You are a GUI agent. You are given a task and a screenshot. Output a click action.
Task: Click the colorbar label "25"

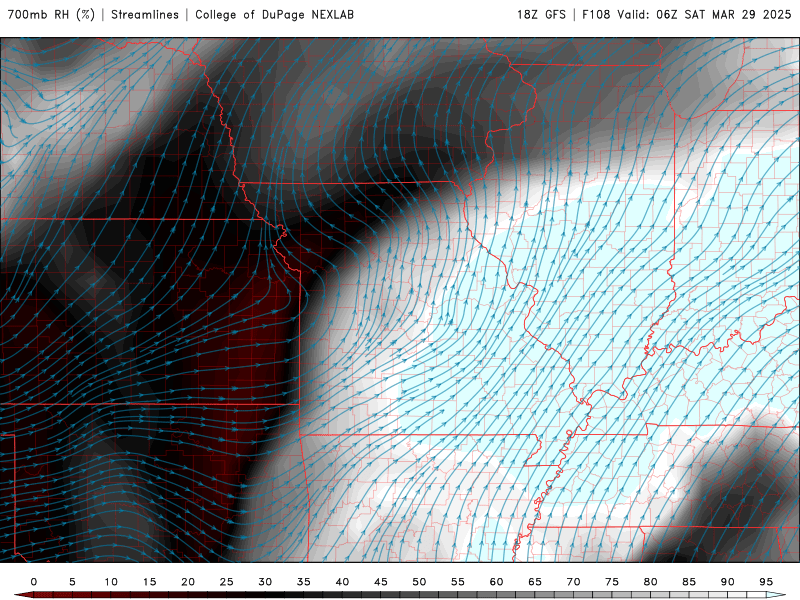point(227,582)
